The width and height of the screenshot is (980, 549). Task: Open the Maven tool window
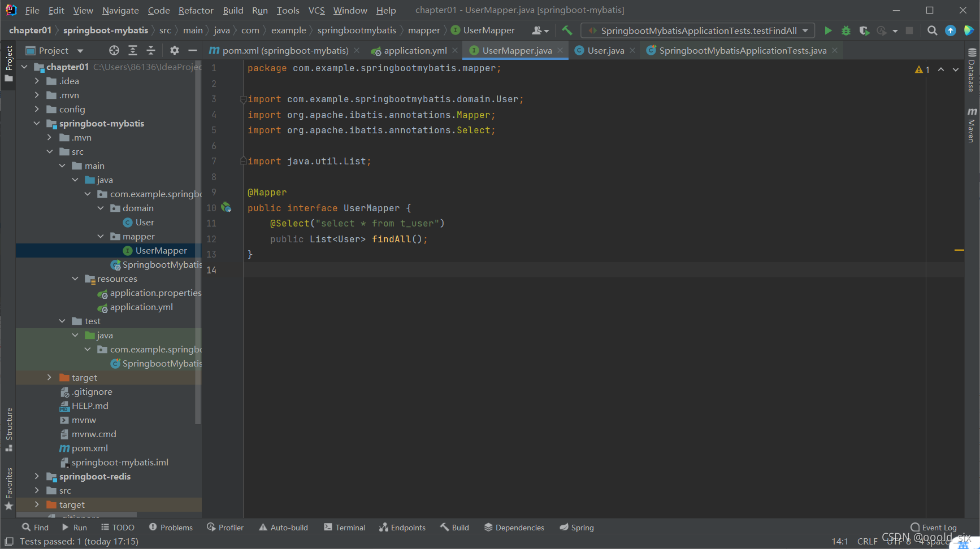pos(972,125)
